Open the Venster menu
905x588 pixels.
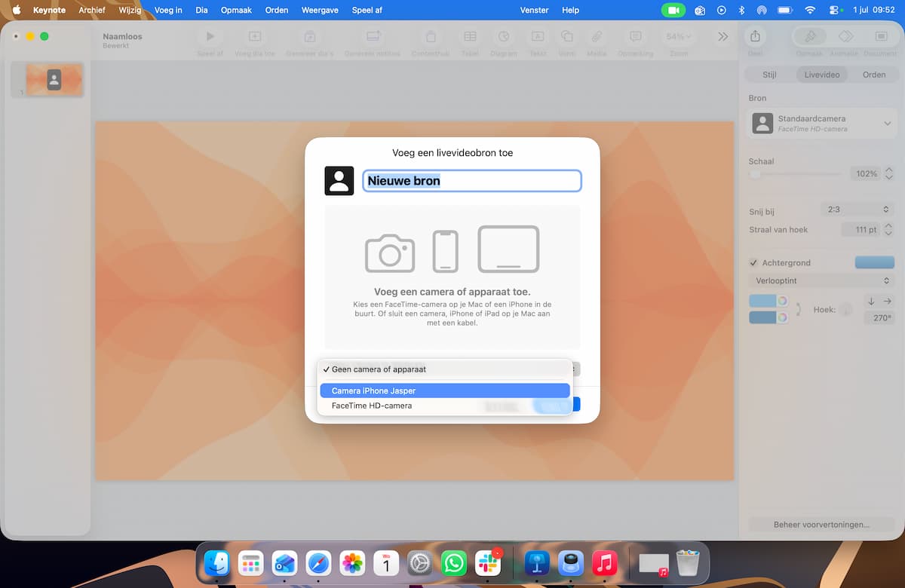pyautogui.click(x=535, y=10)
